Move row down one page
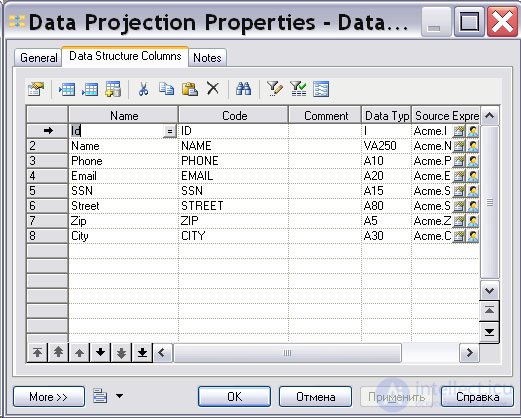 point(121,352)
